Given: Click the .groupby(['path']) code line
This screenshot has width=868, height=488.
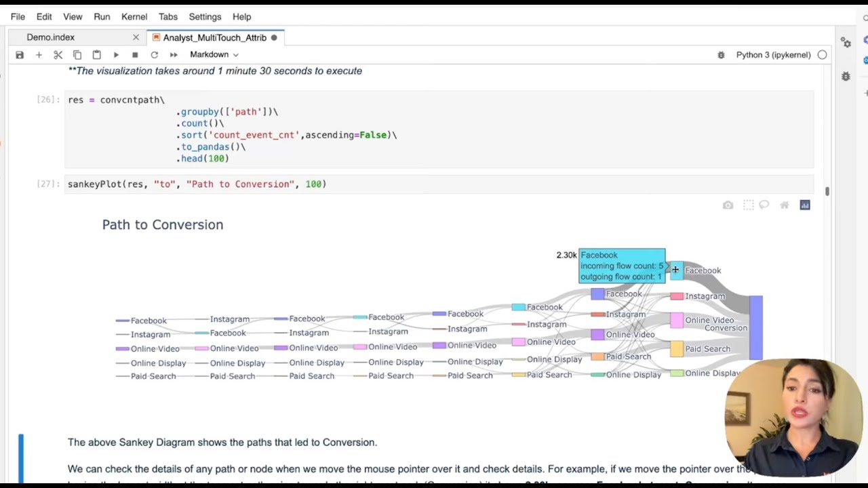Looking at the screenshot, I should point(227,112).
